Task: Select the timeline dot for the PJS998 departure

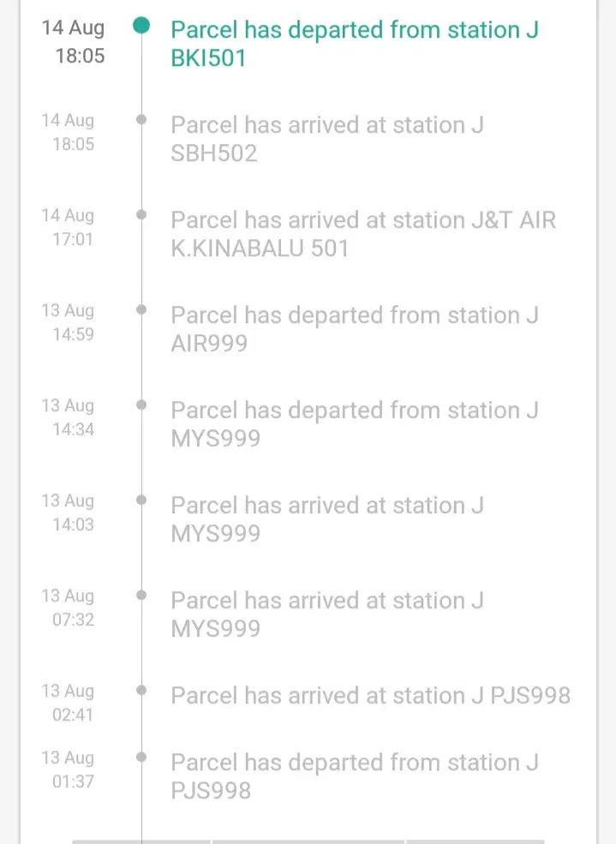Action: [x=141, y=757]
